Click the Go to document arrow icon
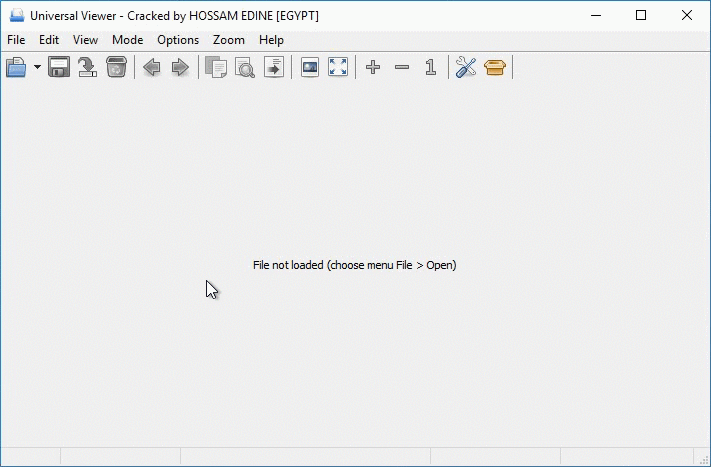This screenshot has width=711, height=467. tap(274, 67)
